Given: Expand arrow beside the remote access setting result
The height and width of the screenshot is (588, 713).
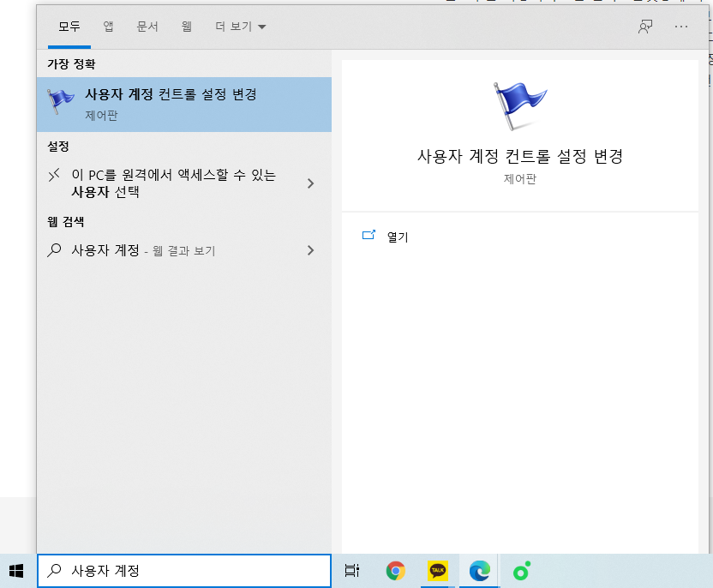Looking at the screenshot, I should tap(310, 183).
